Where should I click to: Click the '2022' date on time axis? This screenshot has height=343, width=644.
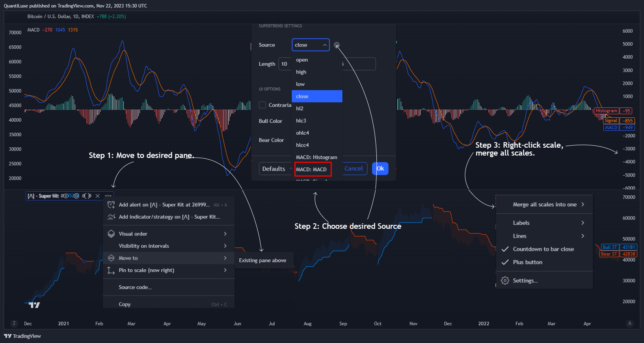[x=484, y=324]
